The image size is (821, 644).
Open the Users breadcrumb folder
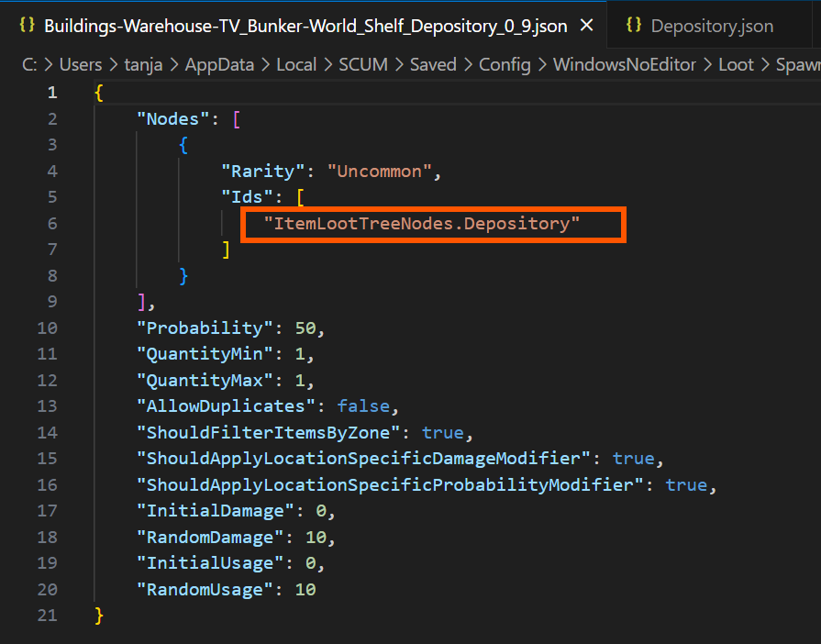tap(82, 65)
